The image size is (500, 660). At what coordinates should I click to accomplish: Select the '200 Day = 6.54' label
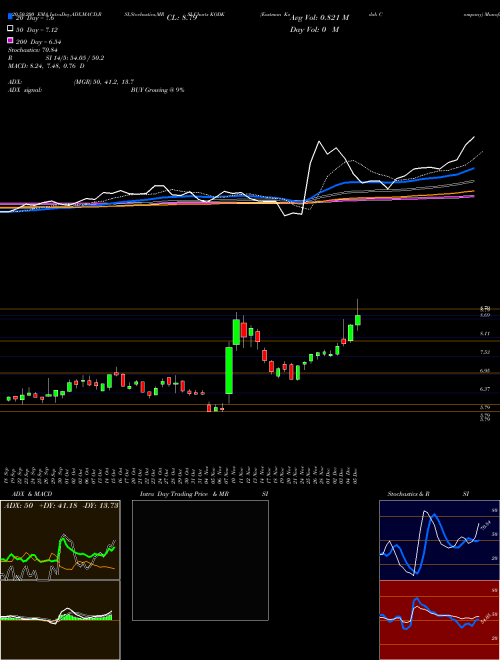pos(38,42)
